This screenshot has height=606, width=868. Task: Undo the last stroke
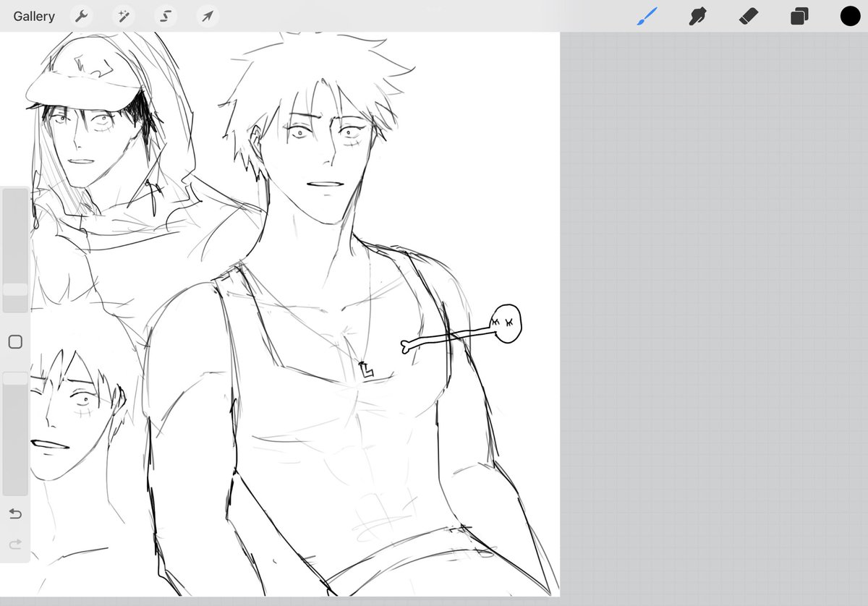coord(15,514)
